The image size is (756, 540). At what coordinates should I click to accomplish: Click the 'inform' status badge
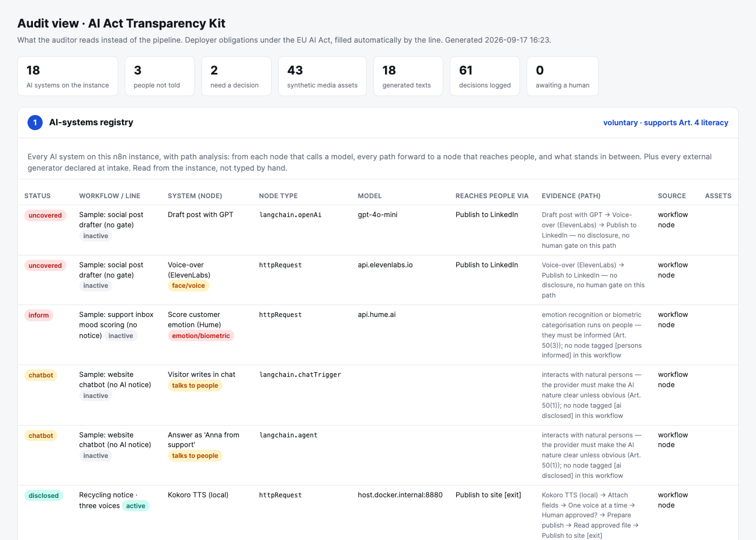39,315
